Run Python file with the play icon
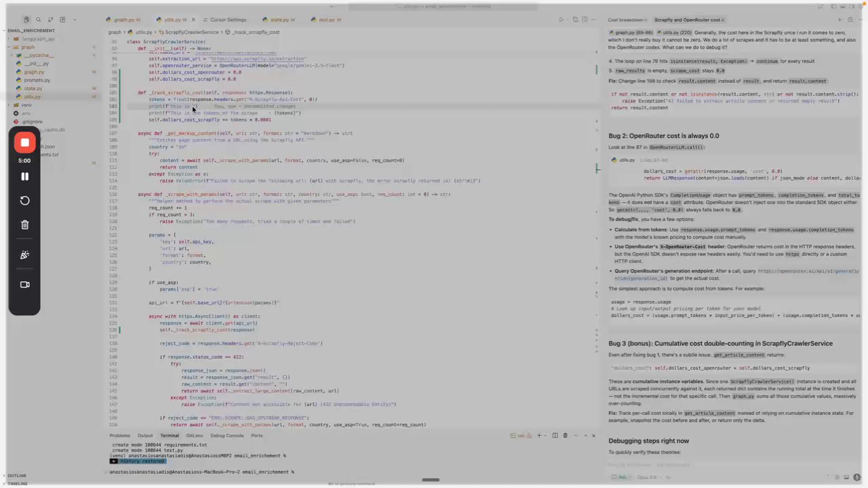Viewport: 868px width, 488px height. 561,20
